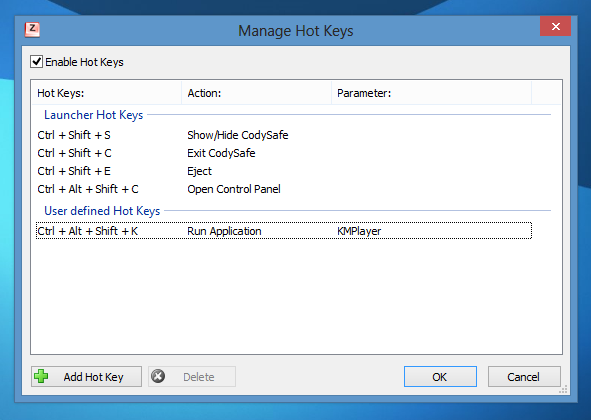Click the Add Hot Key button
This screenshot has width=591, height=420.
86,376
